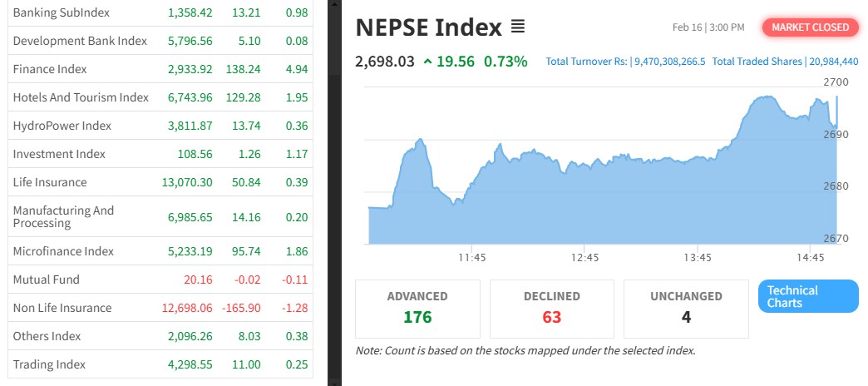Click the MARKET CLOSED status badge
868x386 pixels.
[x=810, y=27]
